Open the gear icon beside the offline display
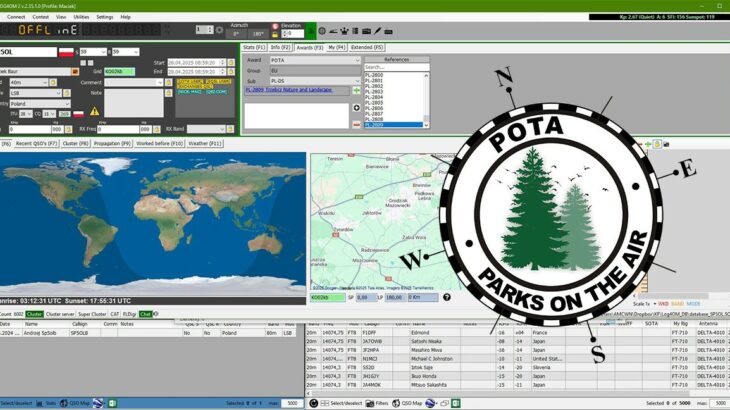Screen dimensions: 730x410 [x=220, y=30]
